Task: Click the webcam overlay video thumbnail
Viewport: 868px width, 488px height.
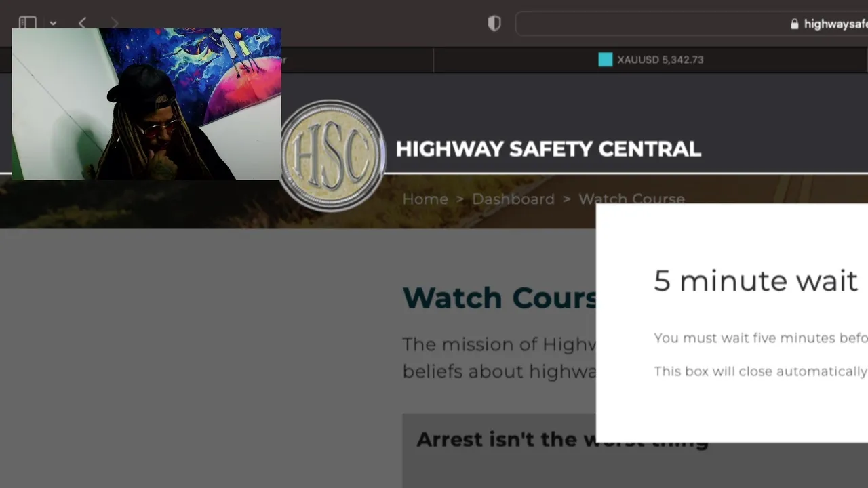Action: [x=146, y=104]
